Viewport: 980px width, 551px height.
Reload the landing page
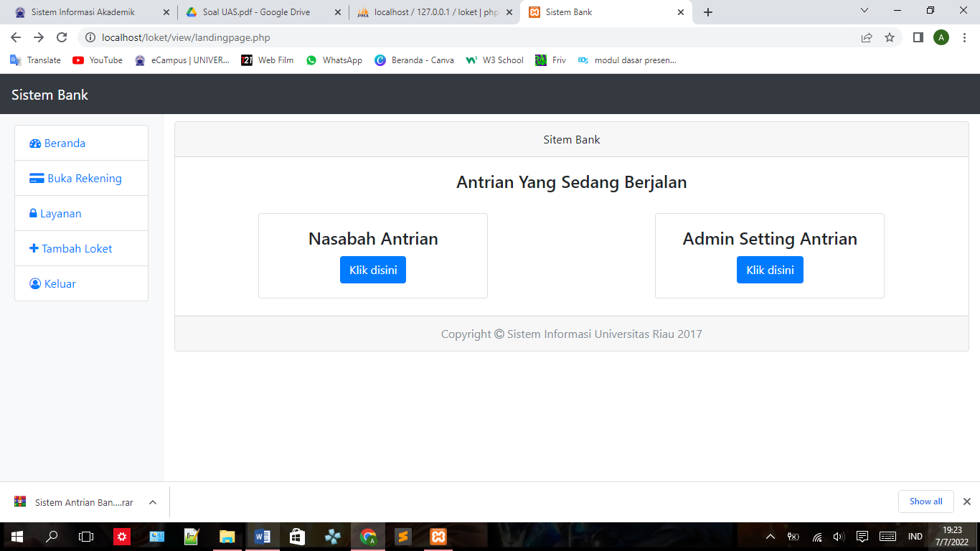tap(61, 37)
